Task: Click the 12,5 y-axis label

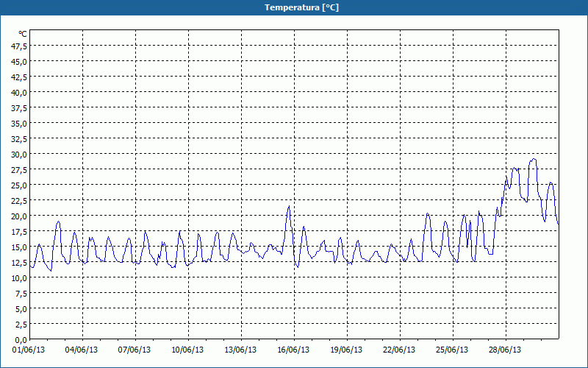Action: [x=19, y=263]
